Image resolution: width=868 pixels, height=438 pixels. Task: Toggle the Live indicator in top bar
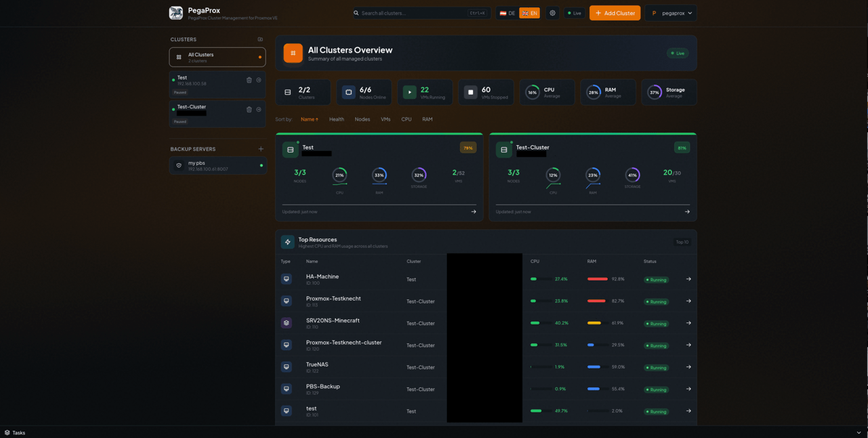point(574,13)
